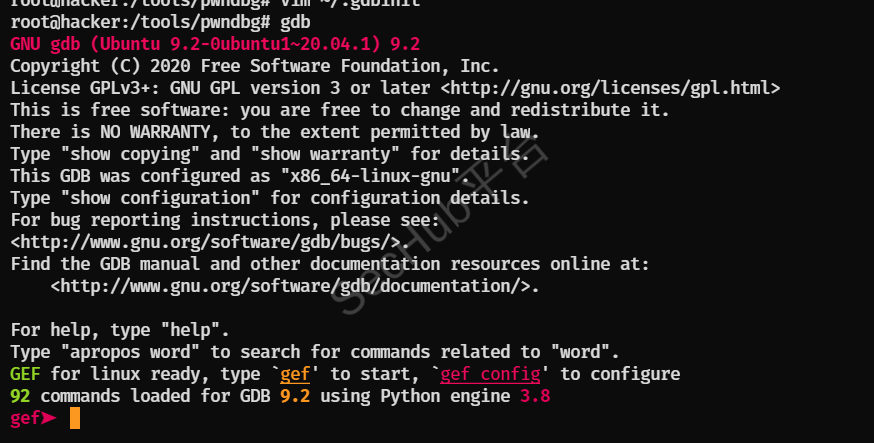Click the red GNU gdb version line
The width and height of the screenshot is (874, 443).
(x=215, y=44)
